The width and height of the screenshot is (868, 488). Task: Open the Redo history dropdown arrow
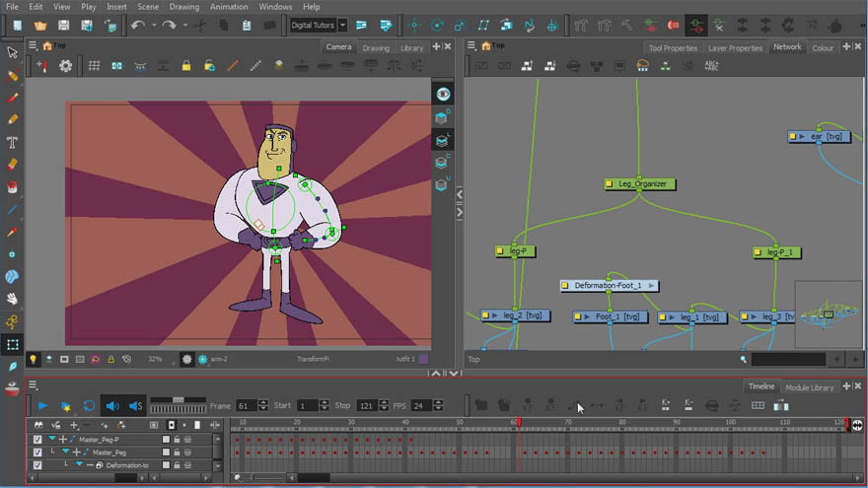(x=184, y=26)
